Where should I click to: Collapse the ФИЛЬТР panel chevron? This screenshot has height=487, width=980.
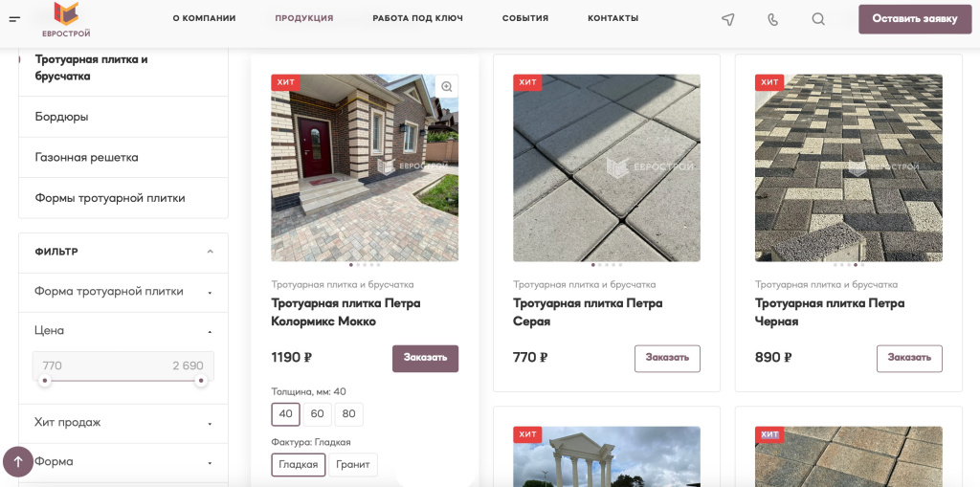(x=210, y=252)
